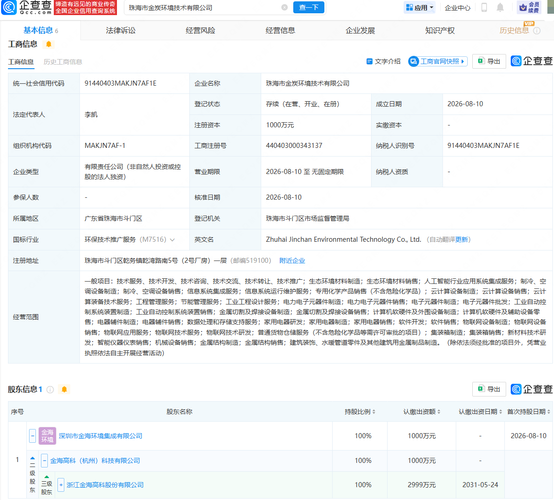Click the blue 查一下 search button
Viewport: 554px width, 500px height.
coord(308,7)
